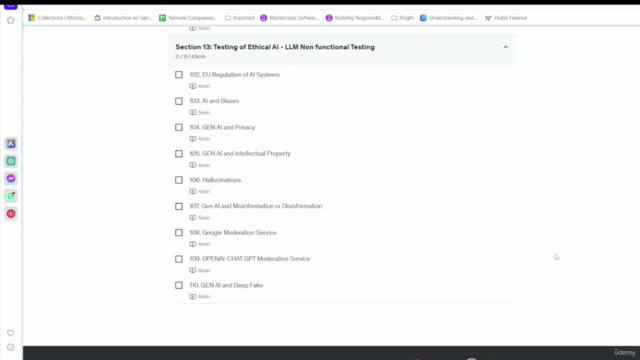The width and height of the screenshot is (640, 360).
Task: Open the Masterclass Softwar... bookmark
Action: point(290,18)
